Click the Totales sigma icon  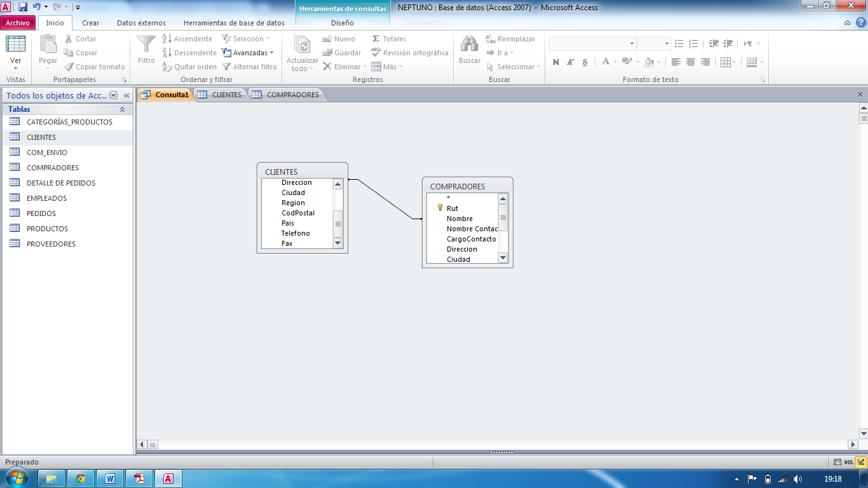pyautogui.click(x=376, y=39)
